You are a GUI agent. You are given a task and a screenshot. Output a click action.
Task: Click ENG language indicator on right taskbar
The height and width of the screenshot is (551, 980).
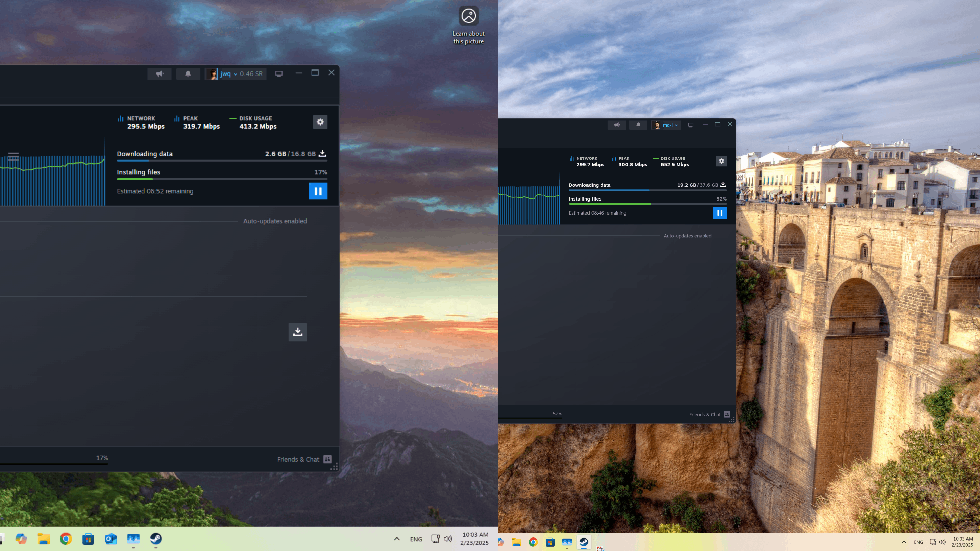point(918,542)
